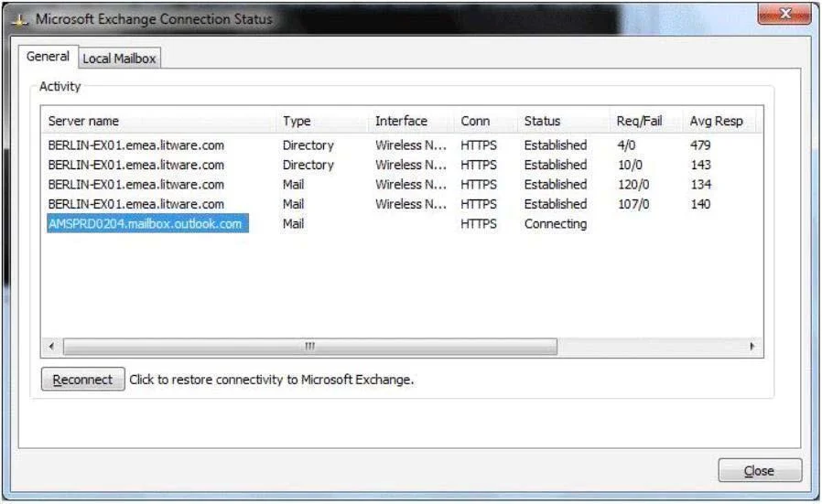Click the Req/Fail column header

click(x=646, y=121)
